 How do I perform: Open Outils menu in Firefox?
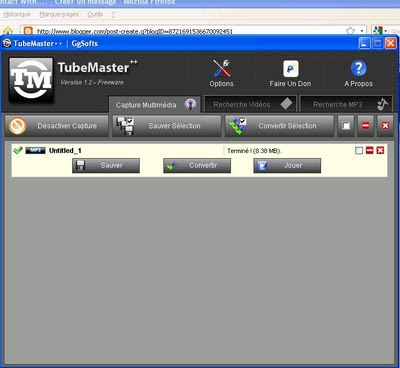pyautogui.click(x=95, y=14)
